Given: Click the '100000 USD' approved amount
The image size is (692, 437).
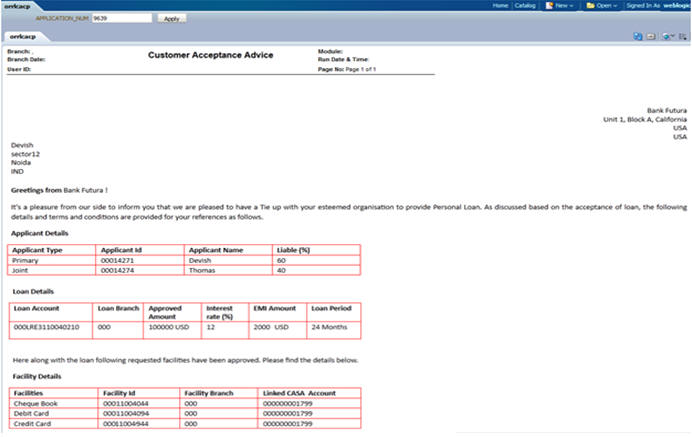Looking at the screenshot, I should (169, 327).
